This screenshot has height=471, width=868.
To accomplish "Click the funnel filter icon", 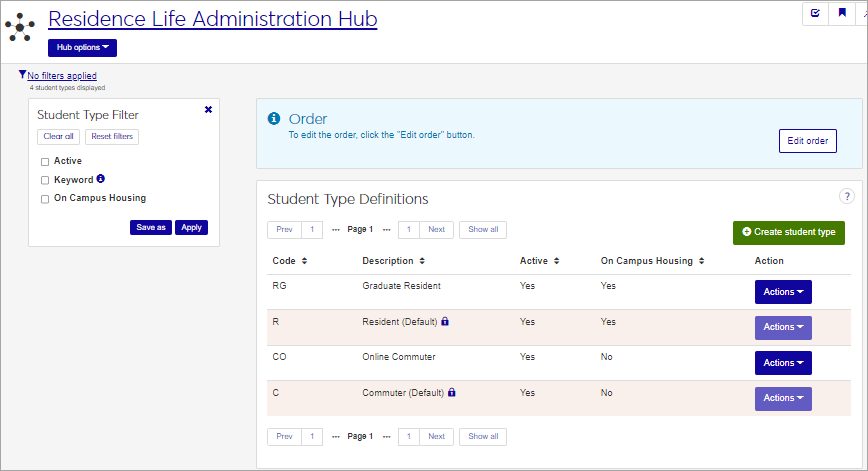I will click(22, 75).
